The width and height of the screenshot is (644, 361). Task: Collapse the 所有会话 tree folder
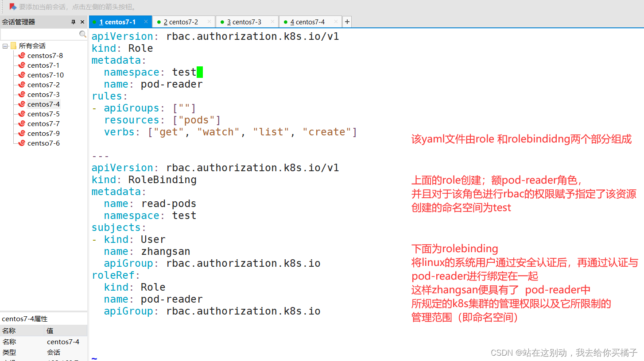pyautogui.click(x=5, y=46)
